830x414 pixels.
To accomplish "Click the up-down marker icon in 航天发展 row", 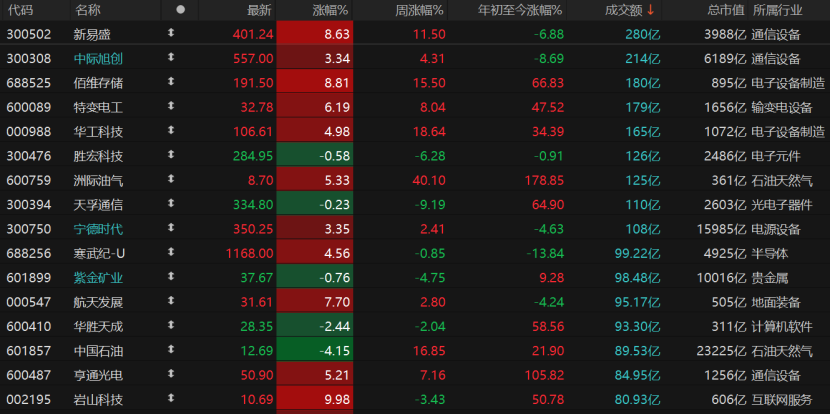I will [x=170, y=301].
